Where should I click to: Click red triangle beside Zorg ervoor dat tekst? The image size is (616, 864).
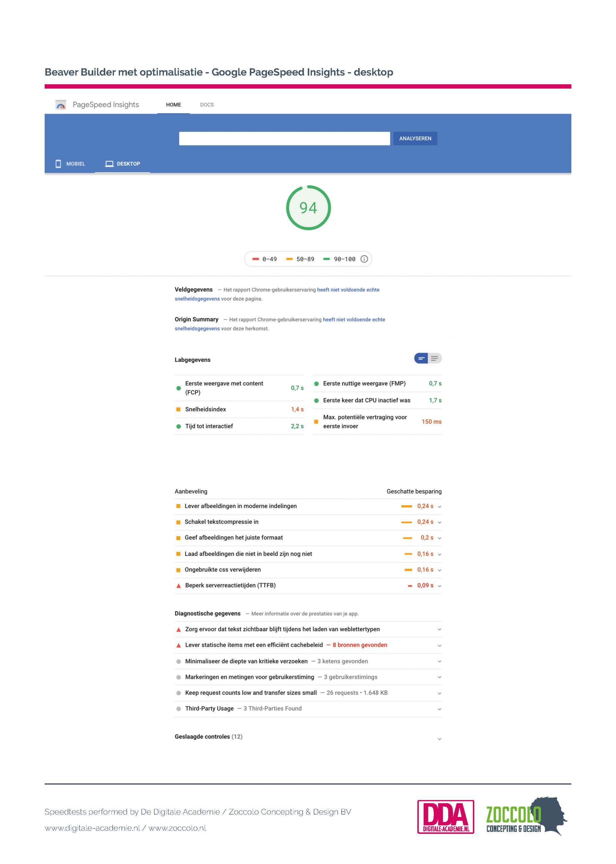coord(179,629)
